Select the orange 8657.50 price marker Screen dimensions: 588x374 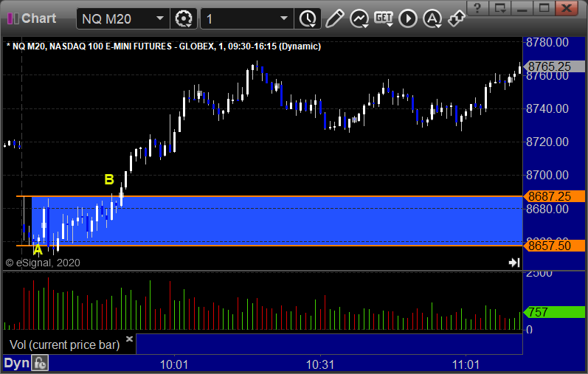click(554, 246)
